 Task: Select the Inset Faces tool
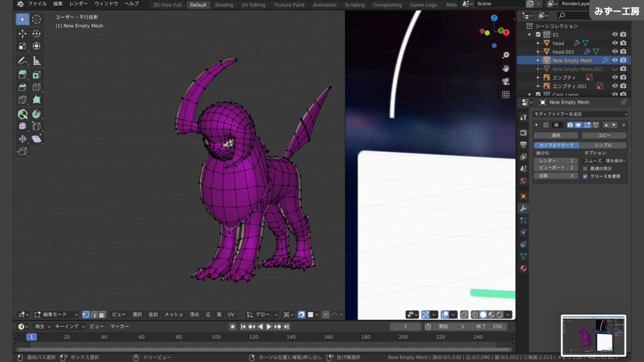[37, 75]
